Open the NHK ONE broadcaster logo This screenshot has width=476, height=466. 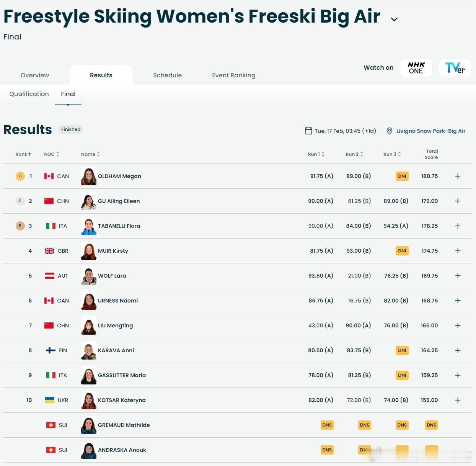(x=416, y=68)
